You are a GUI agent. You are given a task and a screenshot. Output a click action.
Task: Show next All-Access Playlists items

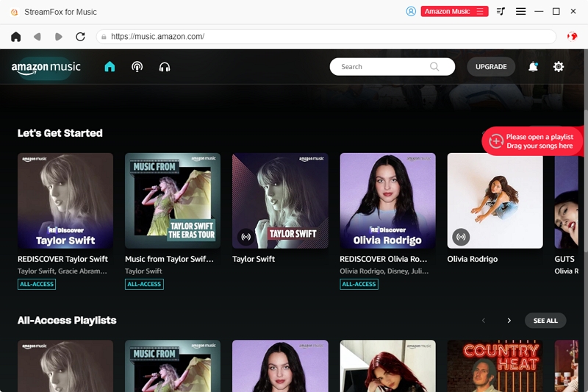[x=509, y=321]
